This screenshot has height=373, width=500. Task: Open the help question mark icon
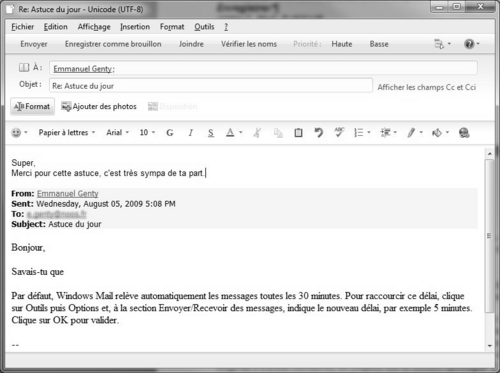tap(471, 44)
